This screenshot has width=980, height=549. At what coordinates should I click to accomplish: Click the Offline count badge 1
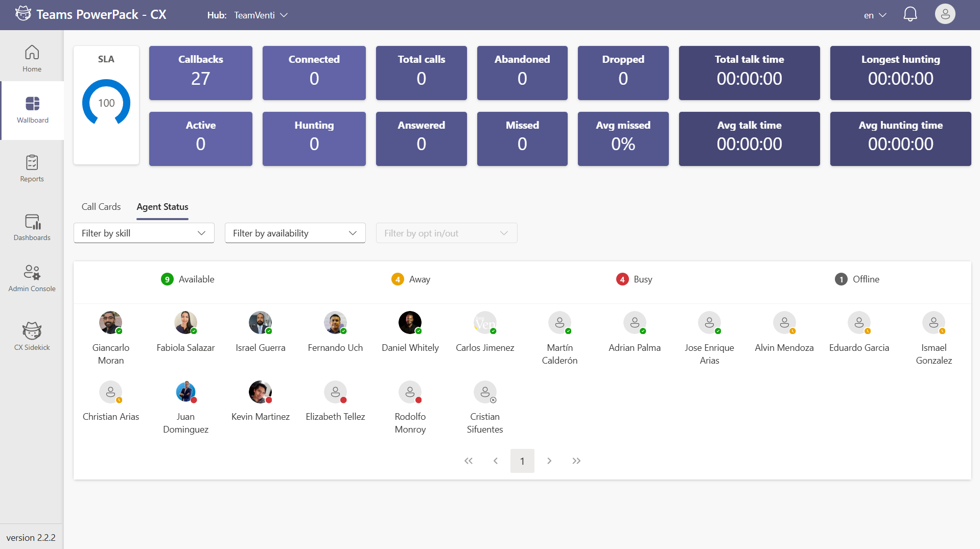click(x=841, y=279)
